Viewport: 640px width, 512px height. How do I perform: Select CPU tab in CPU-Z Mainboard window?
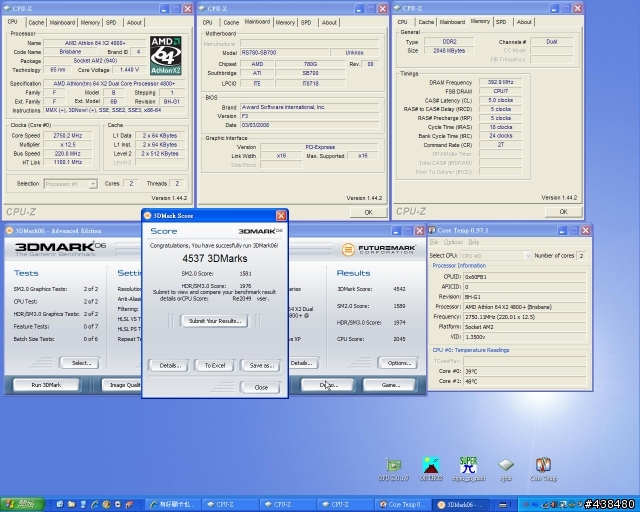click(x=207, y=22)
